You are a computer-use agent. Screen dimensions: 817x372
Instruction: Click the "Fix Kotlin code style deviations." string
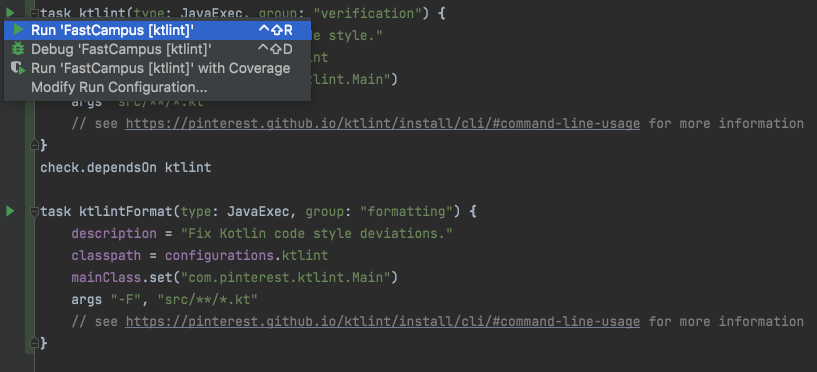pyautogui.click(x=316, y=233)
